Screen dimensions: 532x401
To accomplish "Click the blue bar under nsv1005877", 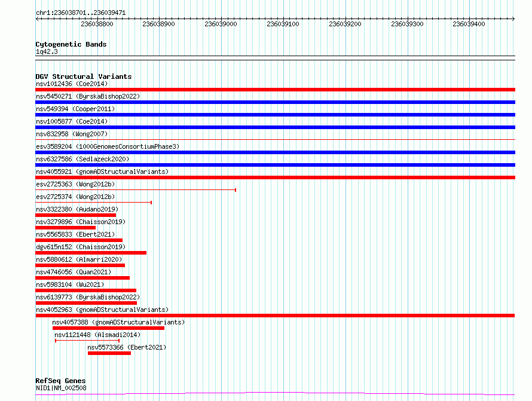I will (x=275, y=127).
